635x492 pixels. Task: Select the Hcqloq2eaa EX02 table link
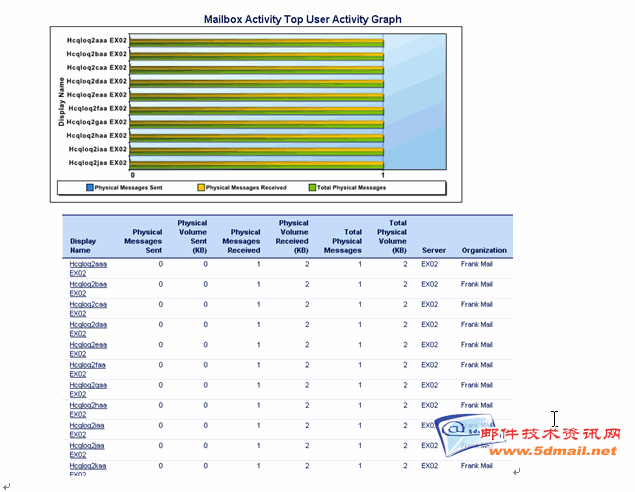point(88,349)
